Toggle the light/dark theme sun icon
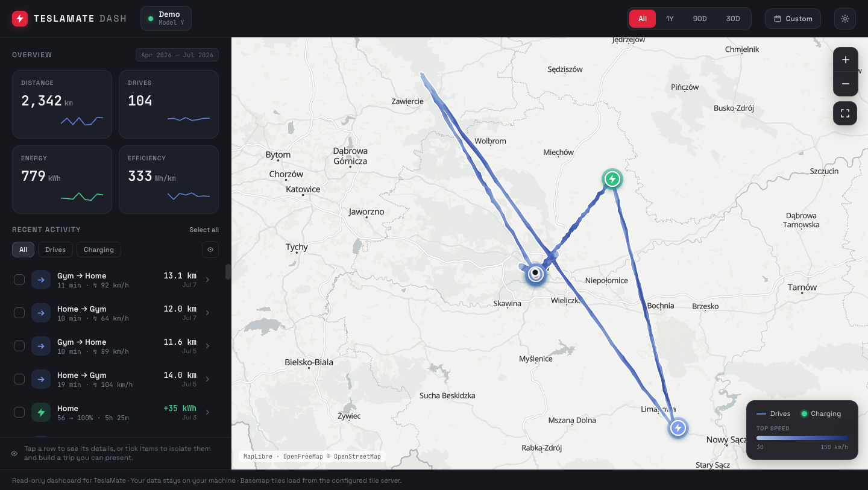This screenshot has width=868, height=490. pyautogui.click(x=845, y=19)
